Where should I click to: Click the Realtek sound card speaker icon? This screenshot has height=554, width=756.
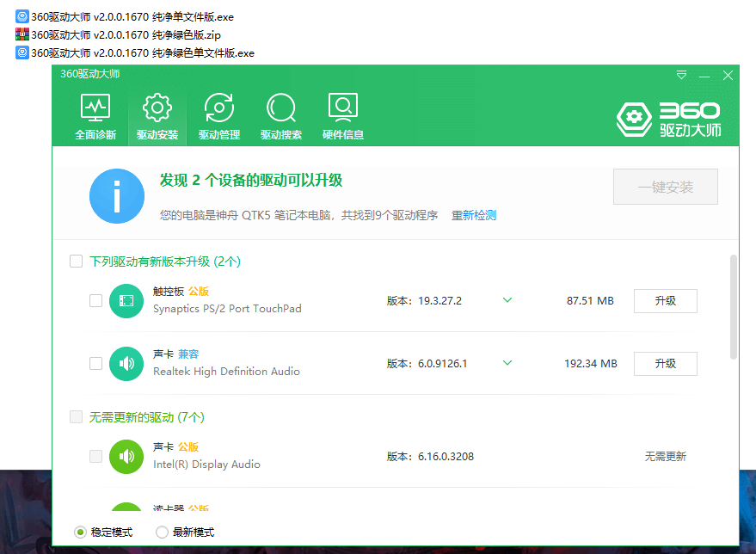126,364
